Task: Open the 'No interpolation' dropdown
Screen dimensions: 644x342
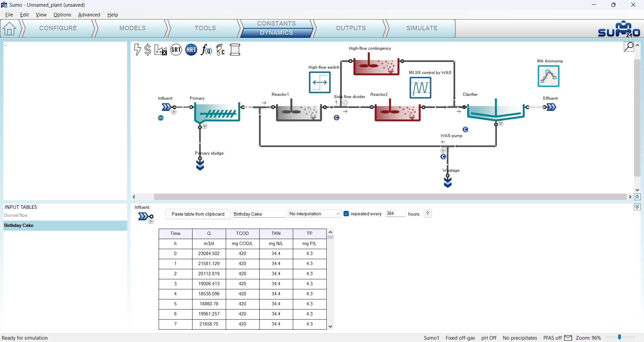Action: pyautogui.click(x=315, y=214)
